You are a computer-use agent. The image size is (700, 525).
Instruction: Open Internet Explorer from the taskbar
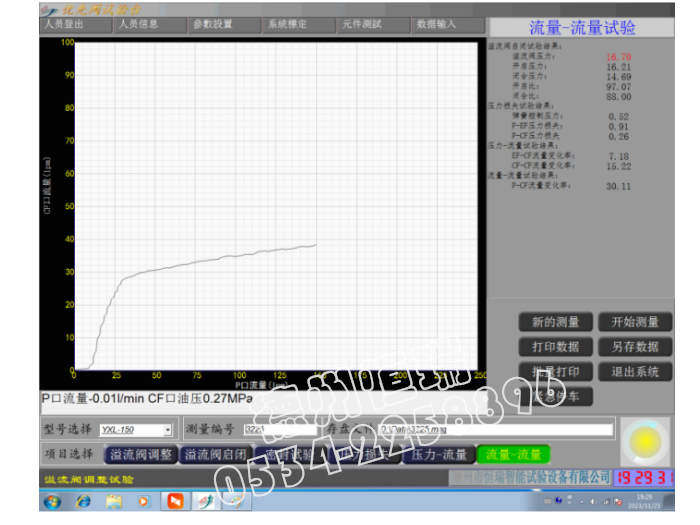tap(83, 500)
